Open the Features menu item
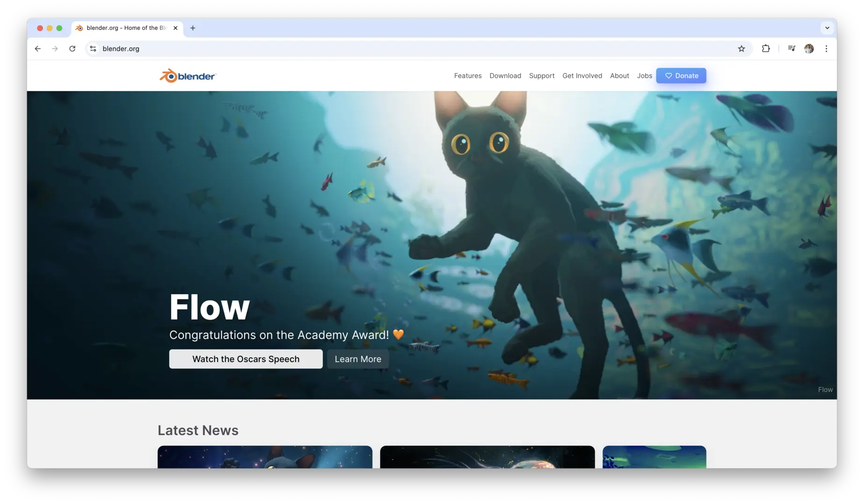The image size is (864, 504). pyautogui.click(x=467, y=76)
